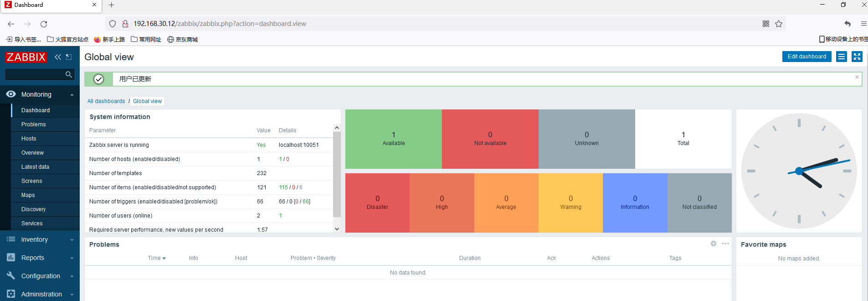This screenshot has height=301, width=868.
Task: Open the 京东商城 bookmark
Action: [x=182, y=40]
